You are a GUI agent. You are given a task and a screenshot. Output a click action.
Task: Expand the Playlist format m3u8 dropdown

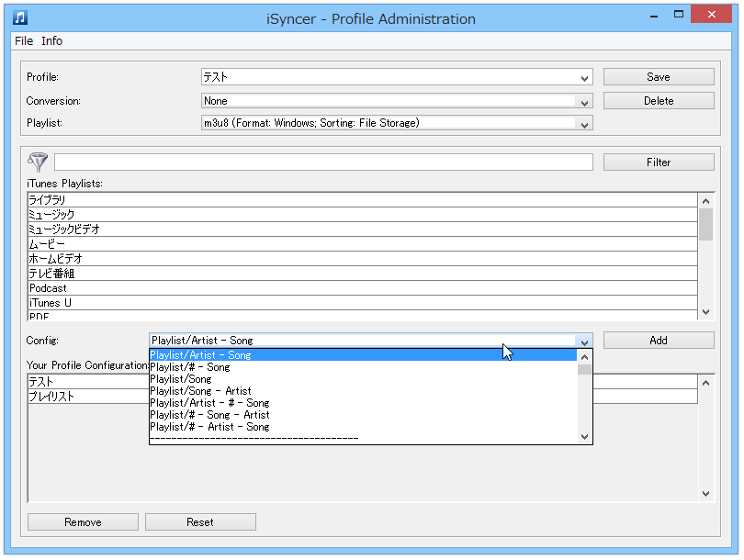point(584,124)
